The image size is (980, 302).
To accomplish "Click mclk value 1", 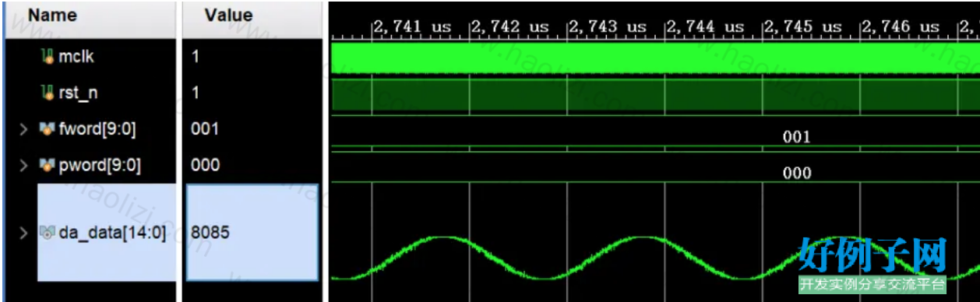I will [x=196, y=57].
